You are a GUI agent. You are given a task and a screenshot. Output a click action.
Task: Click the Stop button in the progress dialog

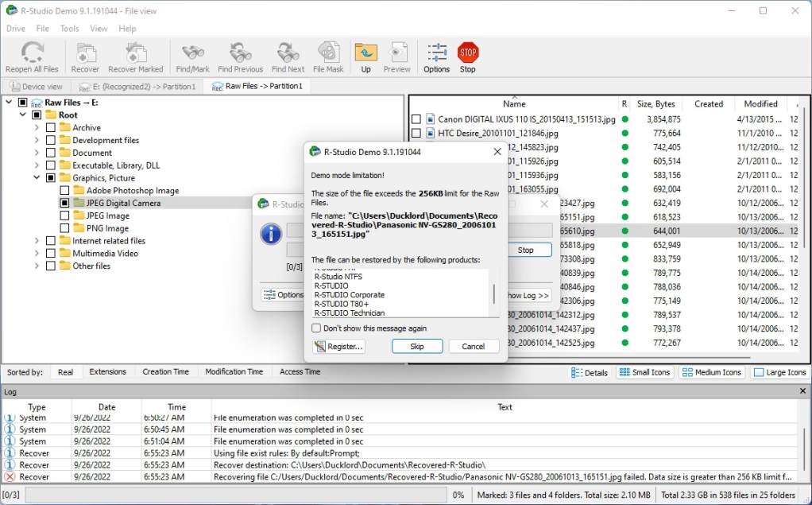click(x=526, y=250)
